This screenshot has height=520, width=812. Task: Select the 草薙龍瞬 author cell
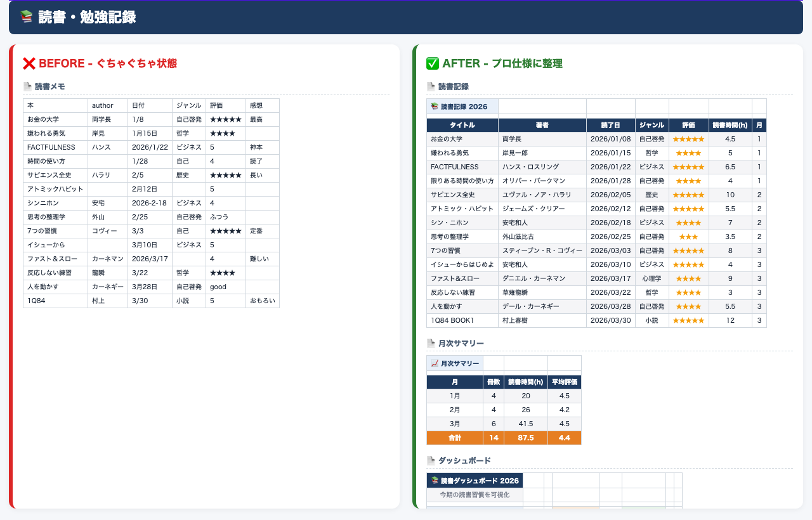[x=542, y=292]
